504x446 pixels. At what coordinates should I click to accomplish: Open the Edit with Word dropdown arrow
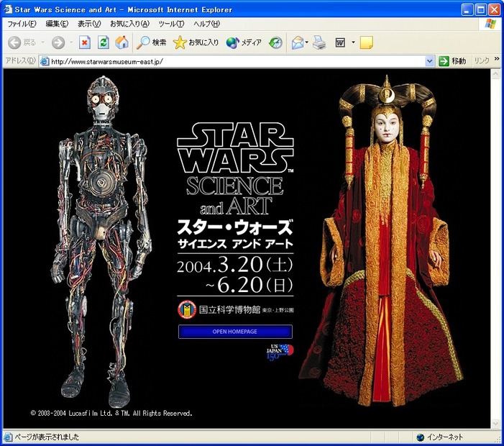[x=353, y=42]
